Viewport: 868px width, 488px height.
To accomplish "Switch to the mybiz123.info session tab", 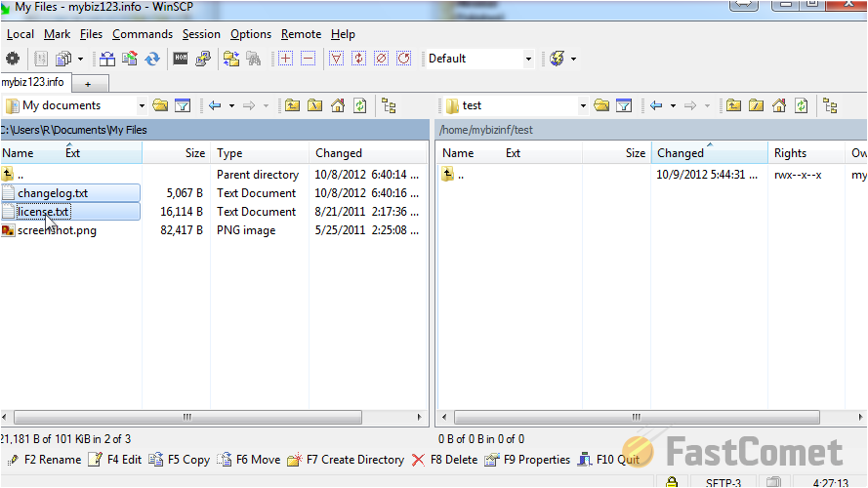I will pyautogui.click(x=33, y=82).
